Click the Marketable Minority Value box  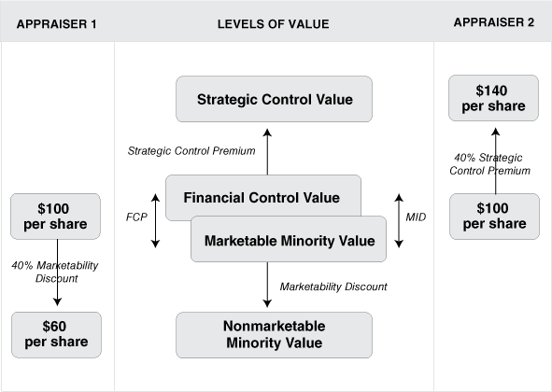pyautogui.click(x=289, y=239)
